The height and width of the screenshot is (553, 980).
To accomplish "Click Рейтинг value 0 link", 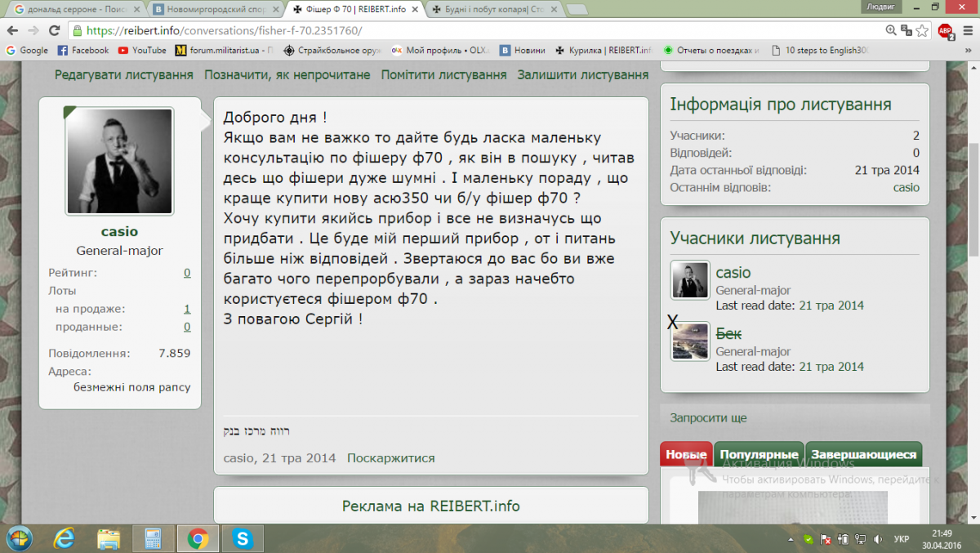I will click(x=187, y=273).
